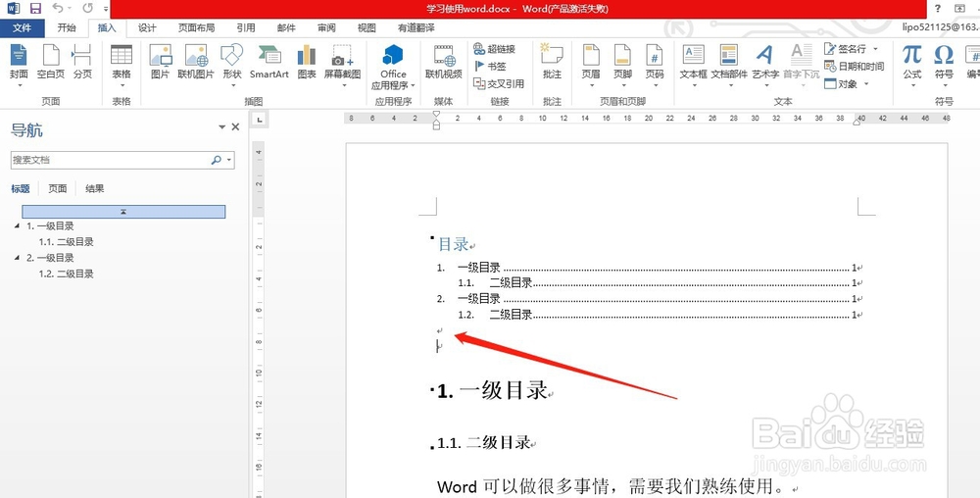
Task: Insert WordArt (艺术字)
Action: [x=765, y=63]
